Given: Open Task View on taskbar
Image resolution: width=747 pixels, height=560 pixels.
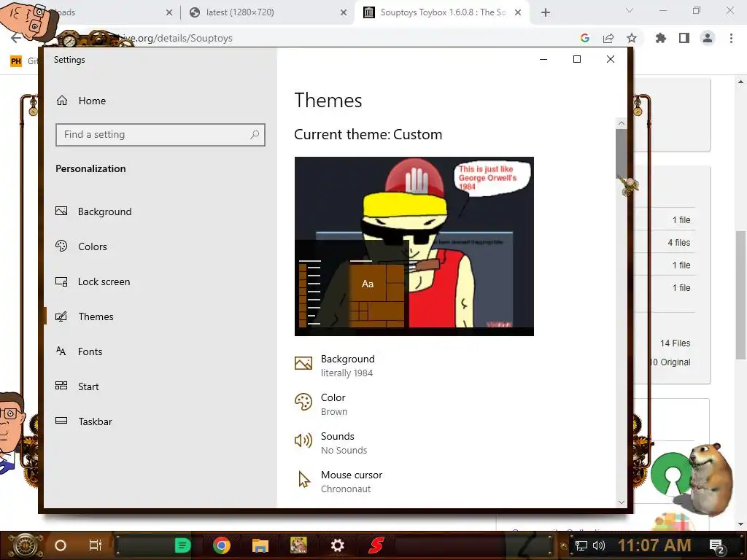Looking at the screenshot, I should [x=96, y=545].
